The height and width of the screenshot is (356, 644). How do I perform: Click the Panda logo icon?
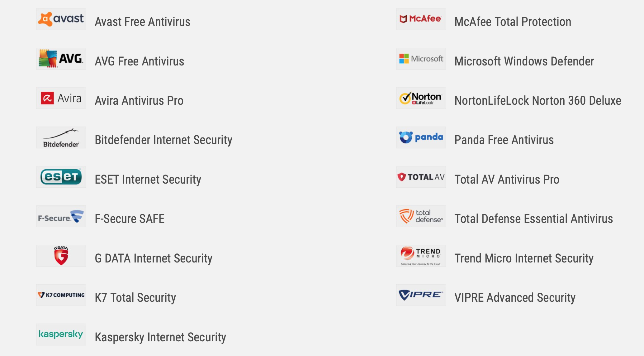pos(421,137)
